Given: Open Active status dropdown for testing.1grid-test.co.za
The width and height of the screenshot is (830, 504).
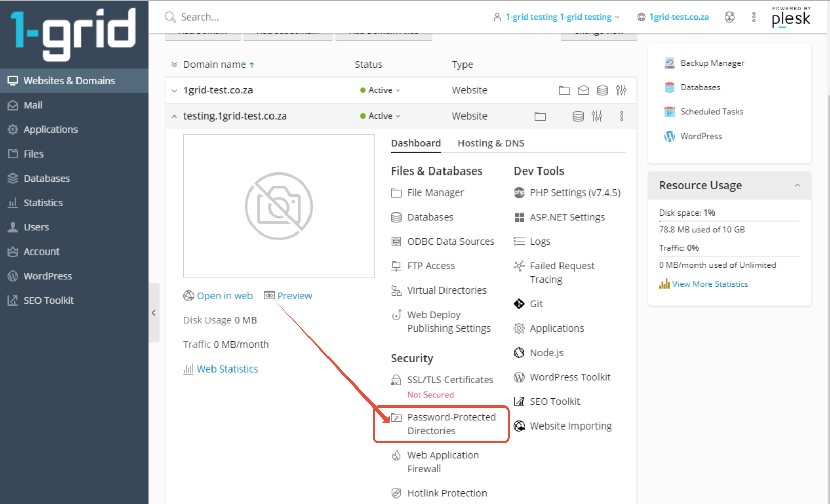Looking at the screenshot, I should 380,116.
